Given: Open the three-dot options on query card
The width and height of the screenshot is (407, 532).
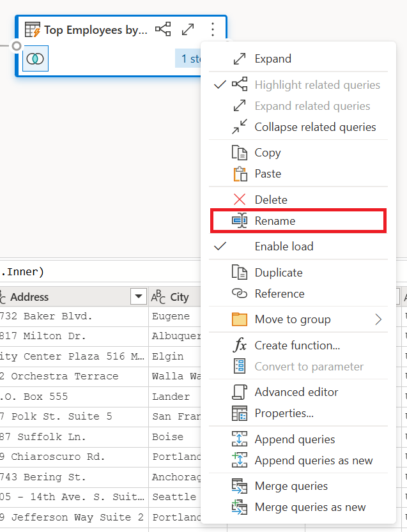Looking at the screenshot, I should (213, 29).
